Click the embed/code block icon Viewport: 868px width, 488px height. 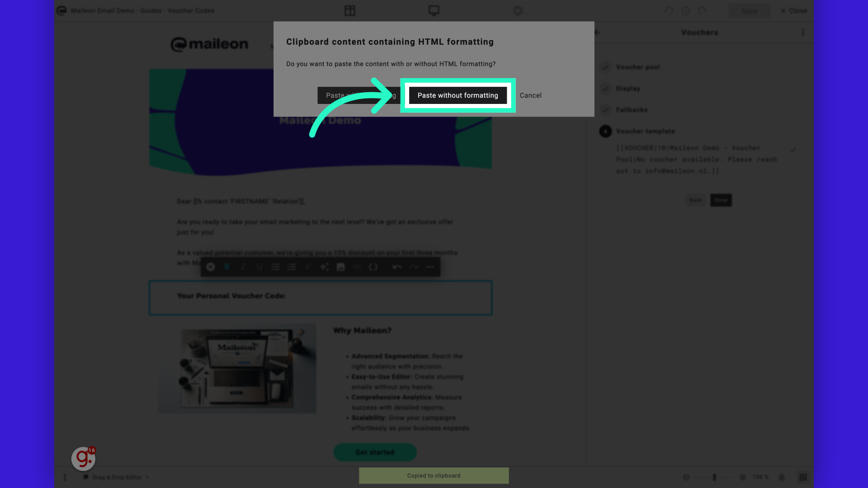click(x=373, y=267)
